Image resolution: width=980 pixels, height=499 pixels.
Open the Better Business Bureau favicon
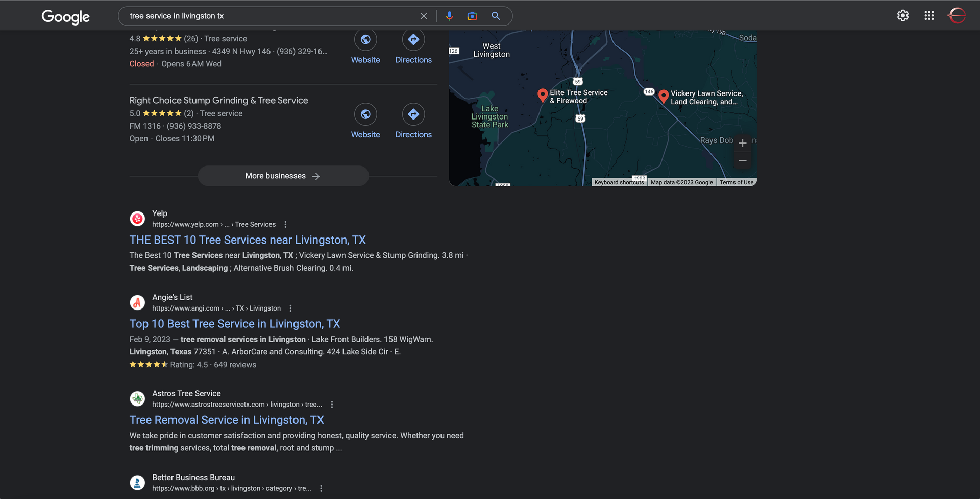[137, 483]
